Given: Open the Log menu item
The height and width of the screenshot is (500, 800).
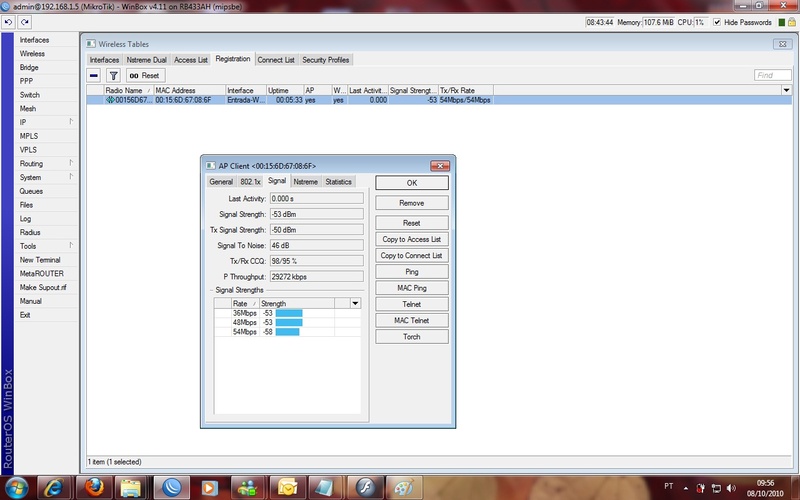Looking at the screenshot, I should coord(26,218).
